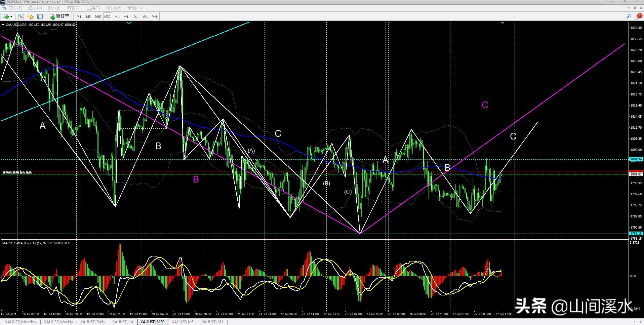The height and width of the screenshot is (325, 644).
Task: Click the (A) wave label
Action: [251, 151]
